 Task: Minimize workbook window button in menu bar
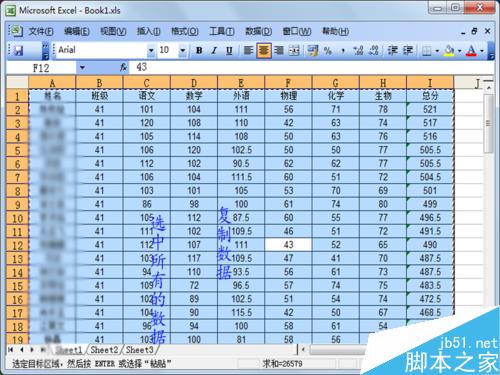coord(463,32)
